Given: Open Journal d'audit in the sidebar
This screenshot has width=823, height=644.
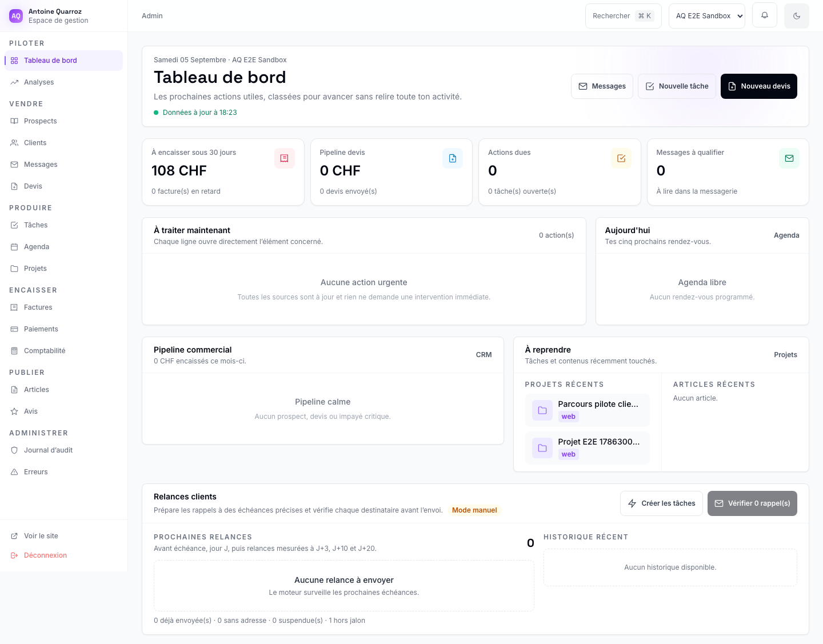Looking at the screenshot, I should pos(63,450).
